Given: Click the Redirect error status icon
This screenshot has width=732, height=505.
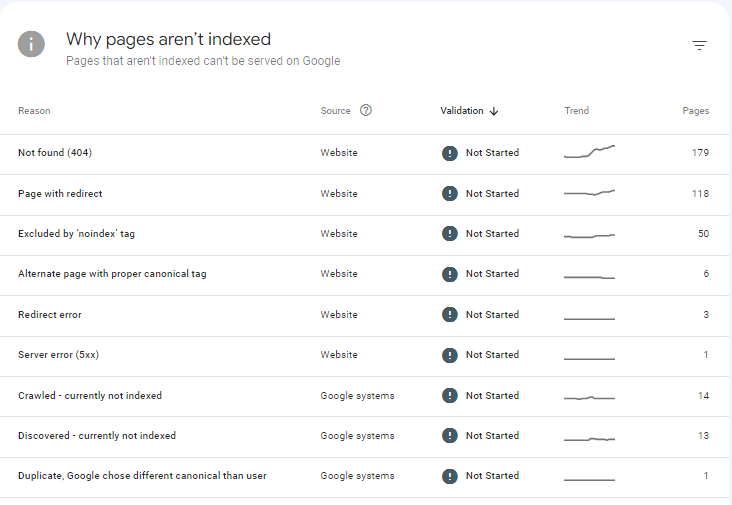Looking at the screenshot, I should (450, 315).
